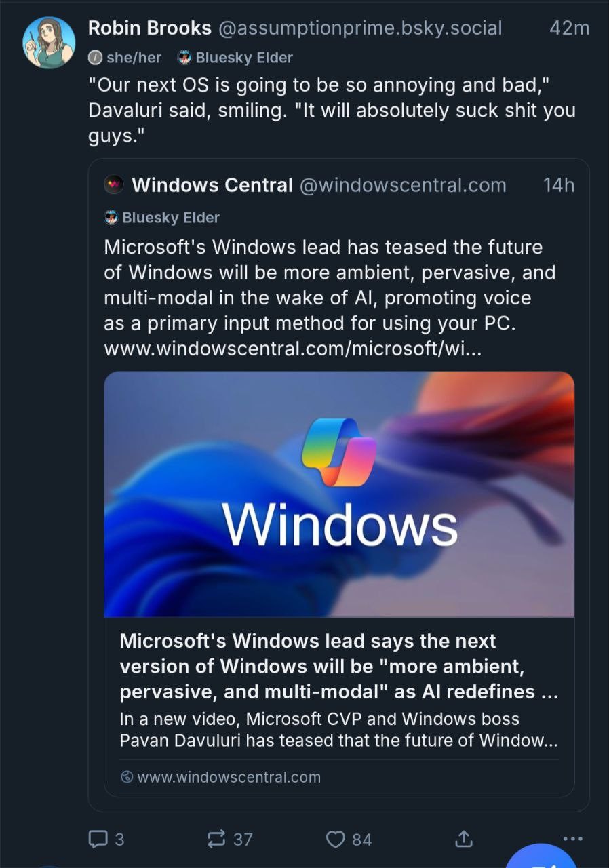Repost this post using the arrows icon
This screenshot has height=868, width=609.
216,839
